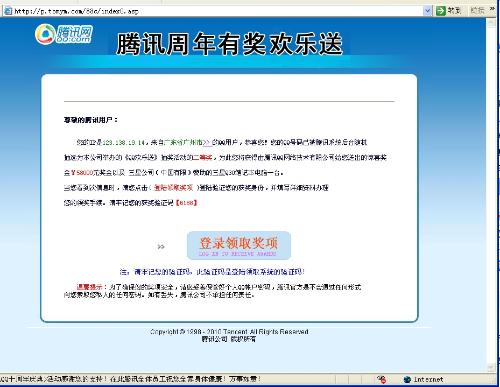Click the blue verification code note below the button
The width and height of the screenshot is (500, 387).
212,272
